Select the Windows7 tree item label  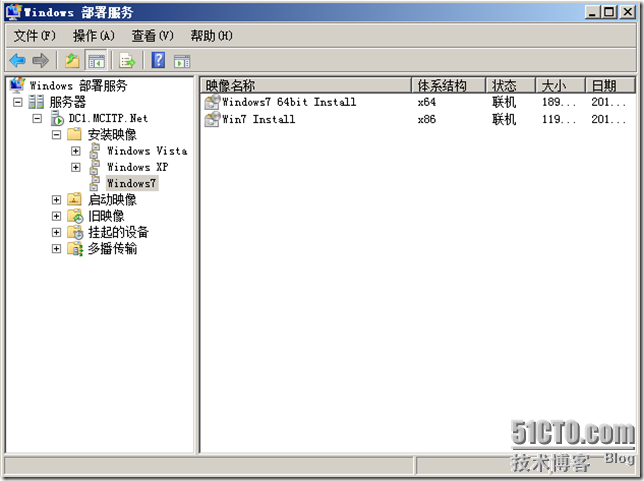131,183
